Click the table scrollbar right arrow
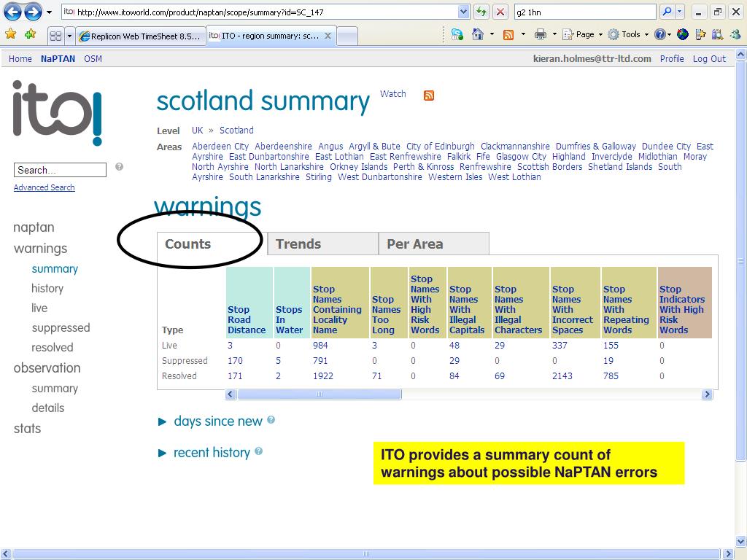This screenshot has height=560, width=747. coord(707,394)
